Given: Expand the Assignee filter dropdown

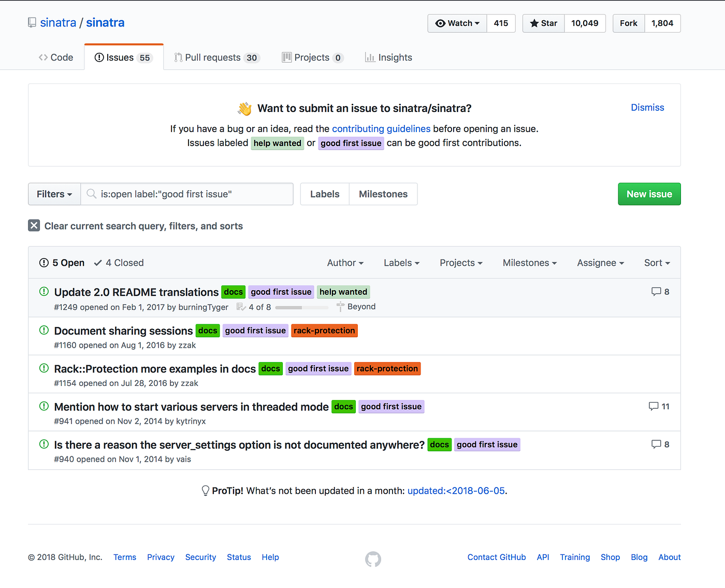Looking at the screenshot, I should (600, 263).
